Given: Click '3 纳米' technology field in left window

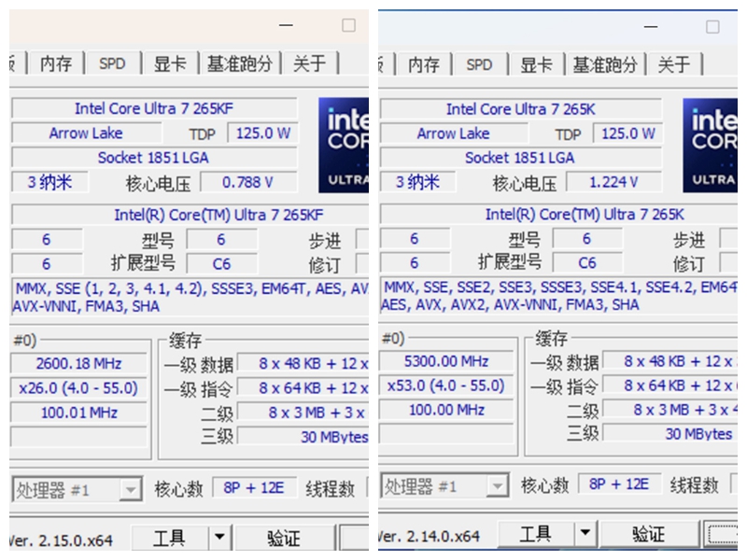Looking at the screenshot, I should pyautogui.click(x=49, y=182).
